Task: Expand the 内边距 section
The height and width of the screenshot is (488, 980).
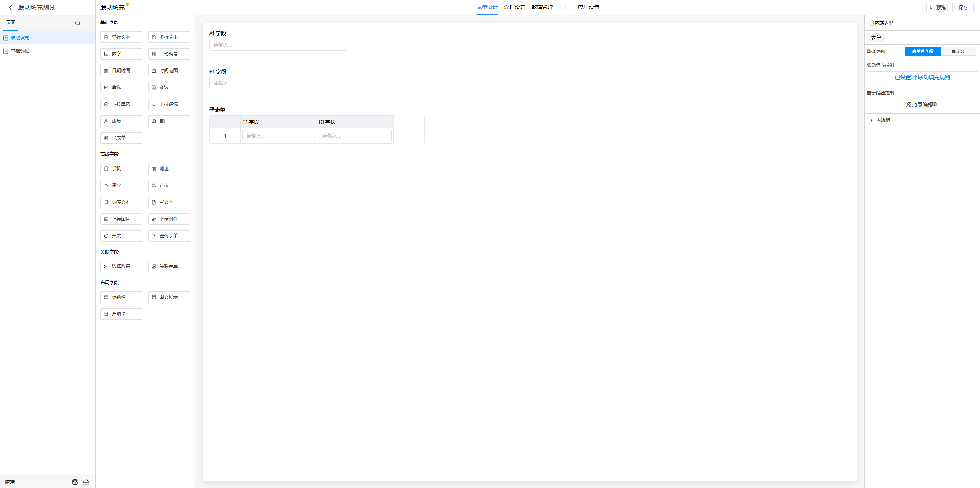Action: point(880,120)
